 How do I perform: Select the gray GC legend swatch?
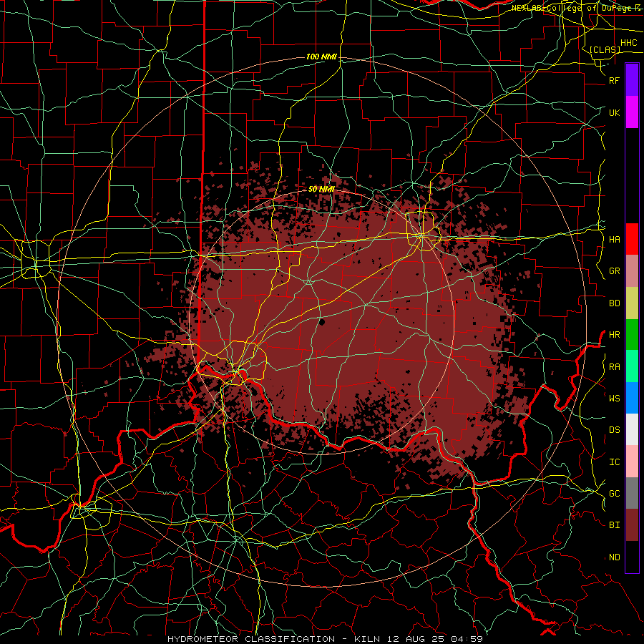(632, 493)
